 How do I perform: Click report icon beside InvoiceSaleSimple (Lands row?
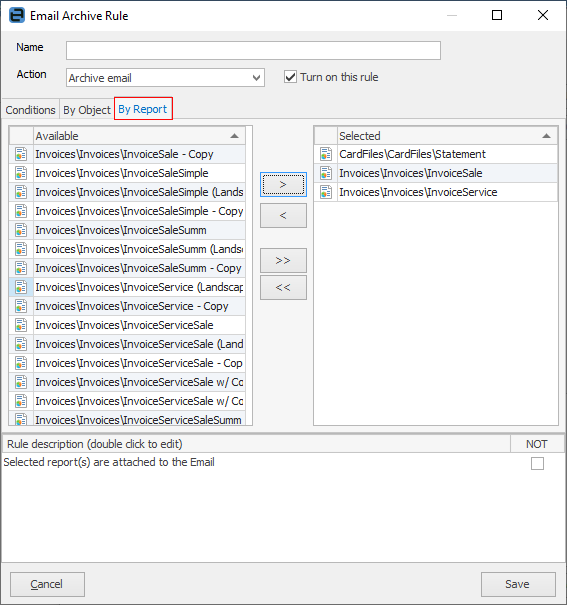click(x=21, y=192)
